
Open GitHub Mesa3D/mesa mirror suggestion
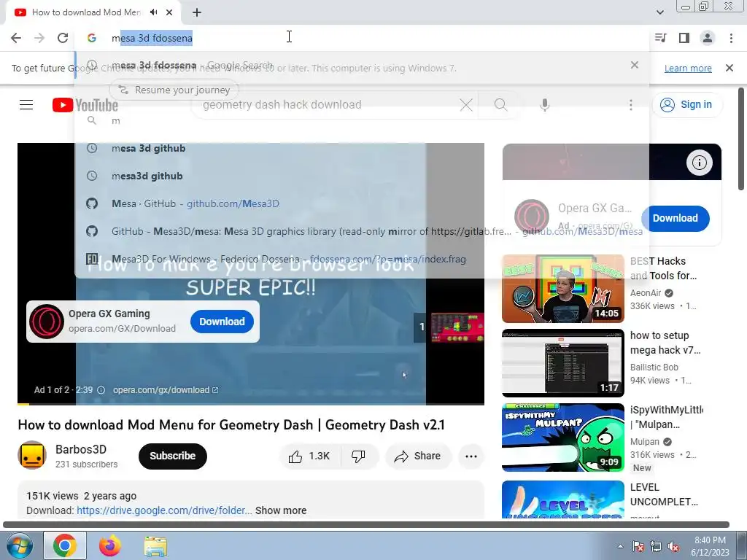pos(362,231)
